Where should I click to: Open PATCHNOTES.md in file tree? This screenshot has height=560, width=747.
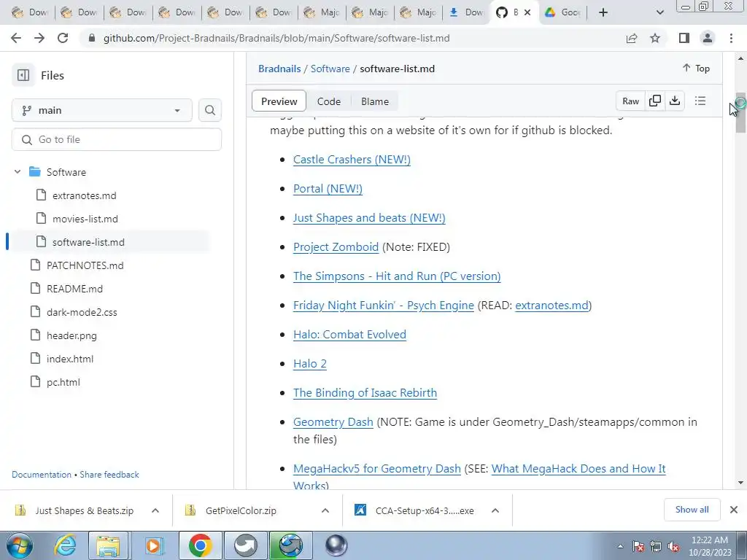pos(85,265)
